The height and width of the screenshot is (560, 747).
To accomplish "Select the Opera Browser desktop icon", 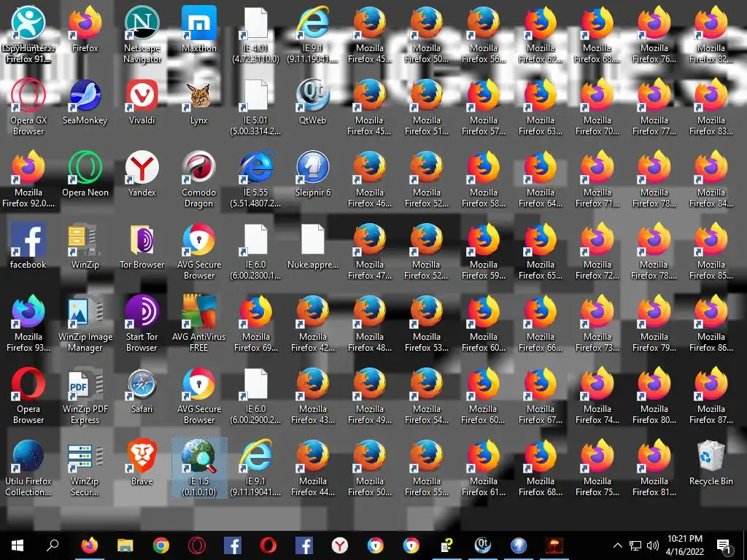I will click(28, 396).
